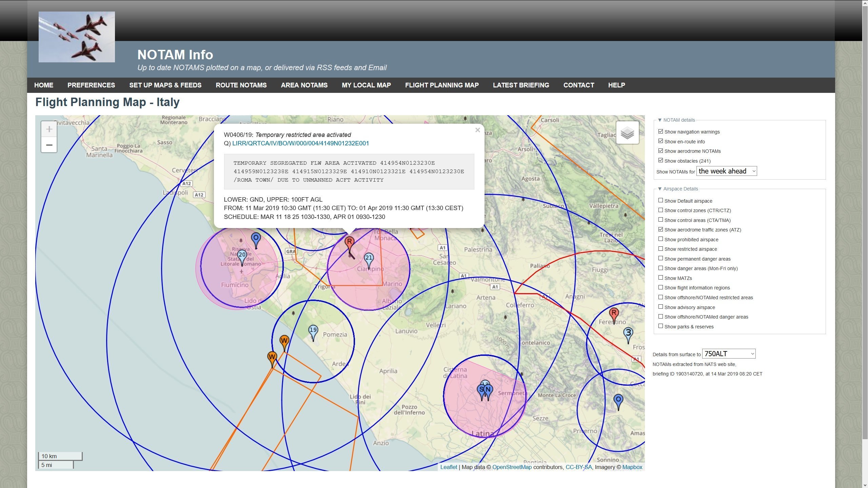Open the 750ALT altitude dropdown
This screenshot has height=488, width=868.
[729, 354]
